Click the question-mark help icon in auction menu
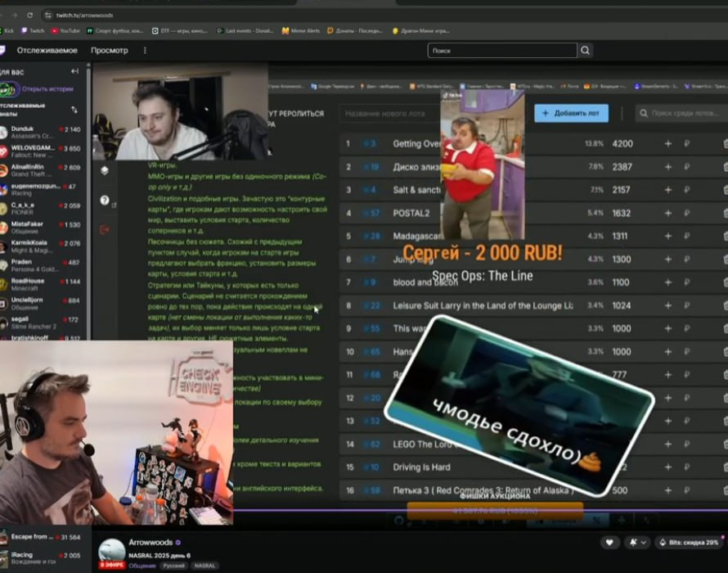728x573 pixels. coord(105,201)
